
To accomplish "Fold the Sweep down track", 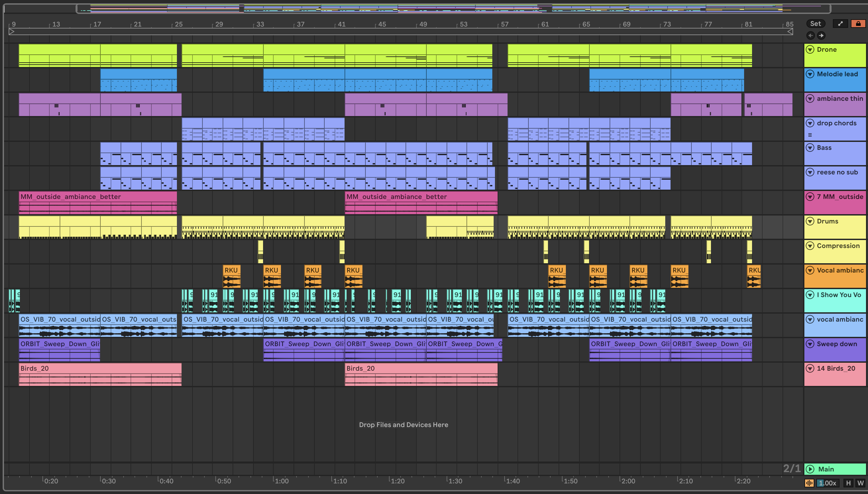I will (x=810, y=344).
